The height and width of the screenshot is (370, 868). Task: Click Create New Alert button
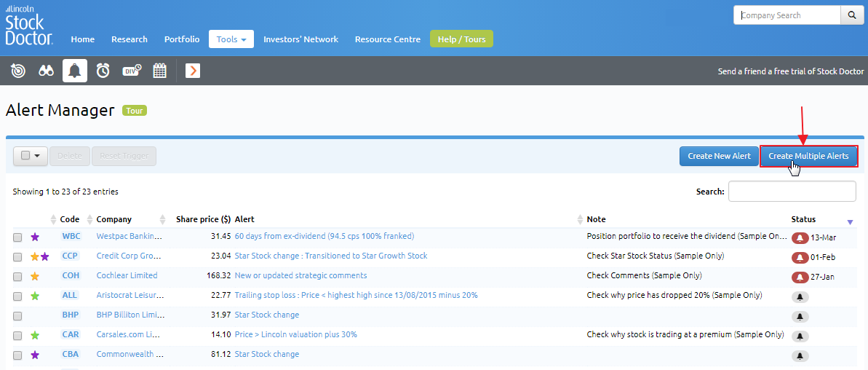[719, 156]
